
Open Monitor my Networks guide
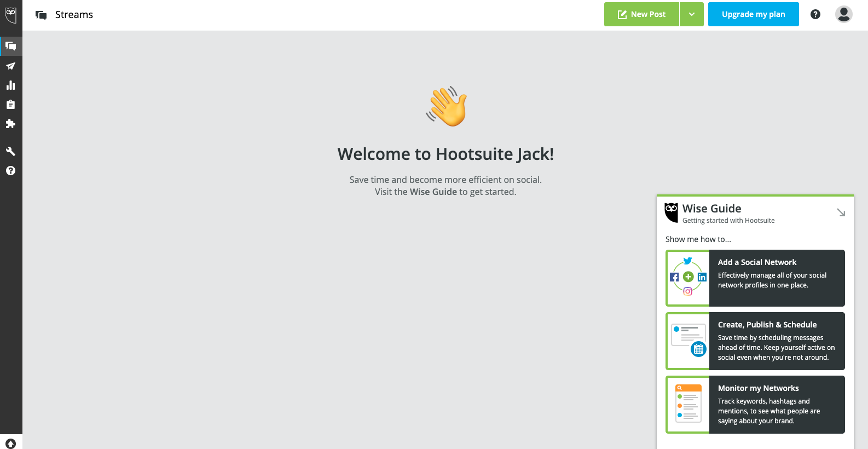pyautogui.click(x=755, y=405)
